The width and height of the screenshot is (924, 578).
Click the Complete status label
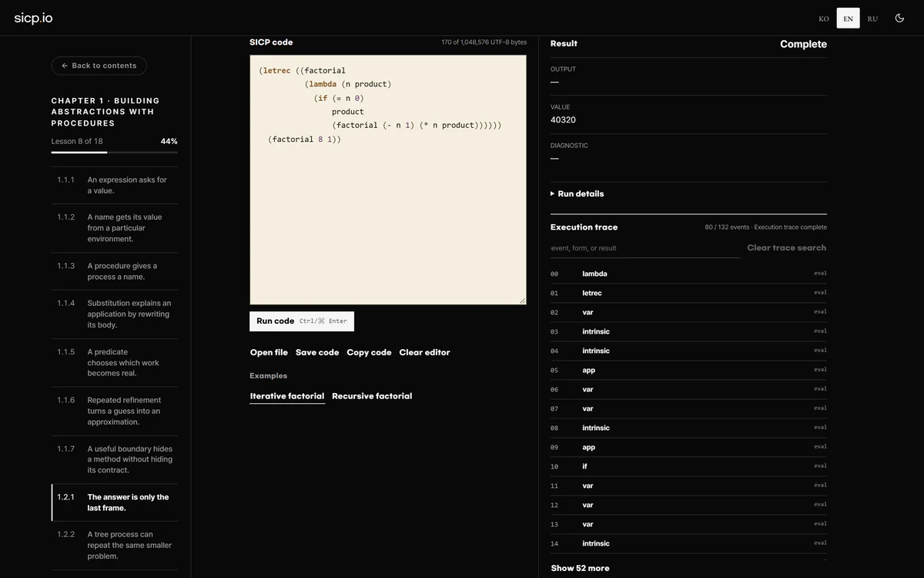click(x=803, y=44)
